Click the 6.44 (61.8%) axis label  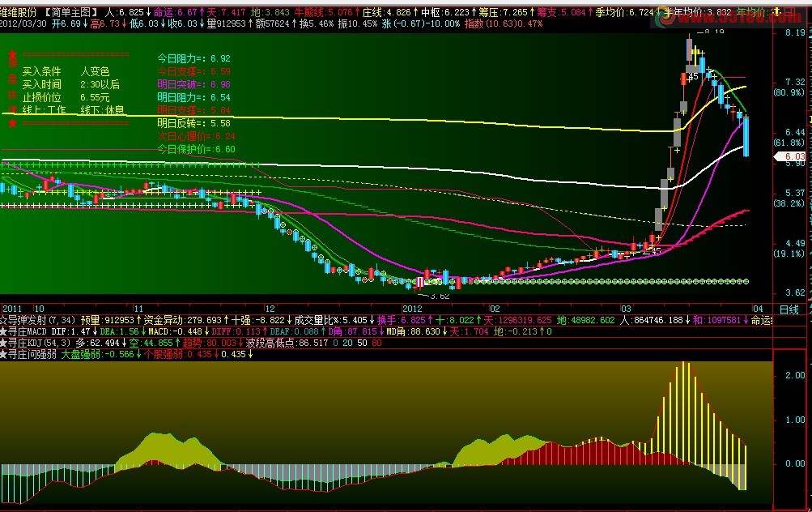(x=789, y=138)
